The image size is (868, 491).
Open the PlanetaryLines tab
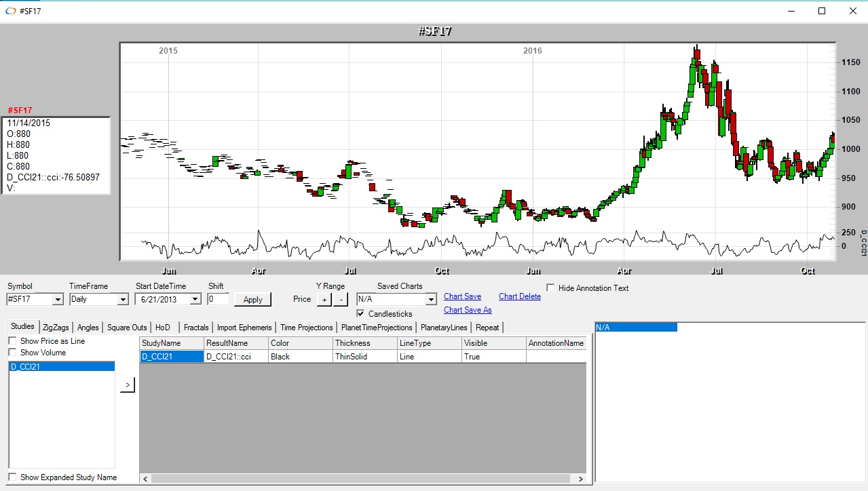(444, 328)
